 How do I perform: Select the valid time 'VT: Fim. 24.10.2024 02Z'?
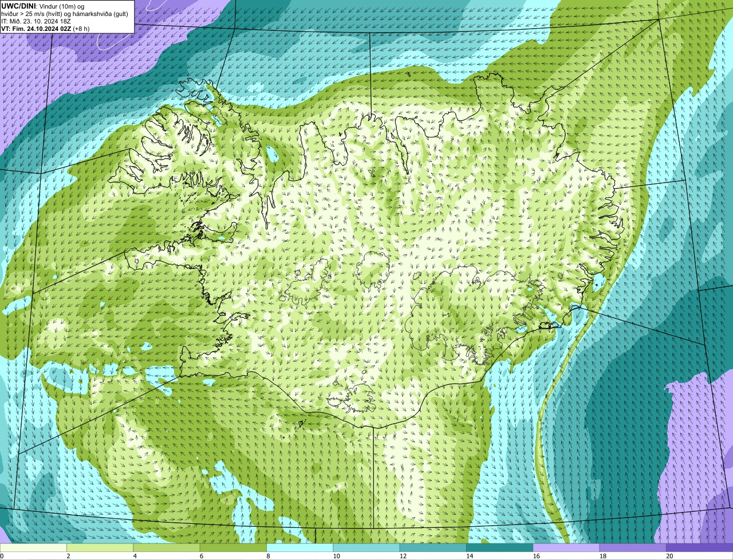tap(36, 29)
